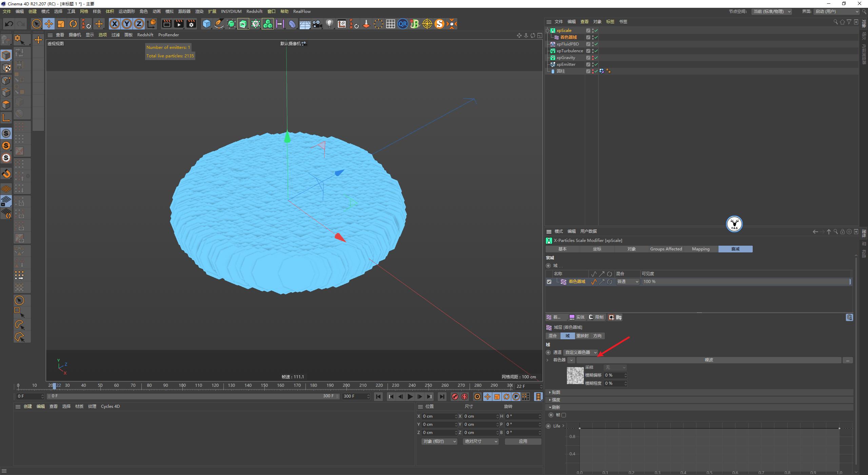868x475 pixels.
Task: Add a Light object from the toolbar
Action: (x=330, y=24)
